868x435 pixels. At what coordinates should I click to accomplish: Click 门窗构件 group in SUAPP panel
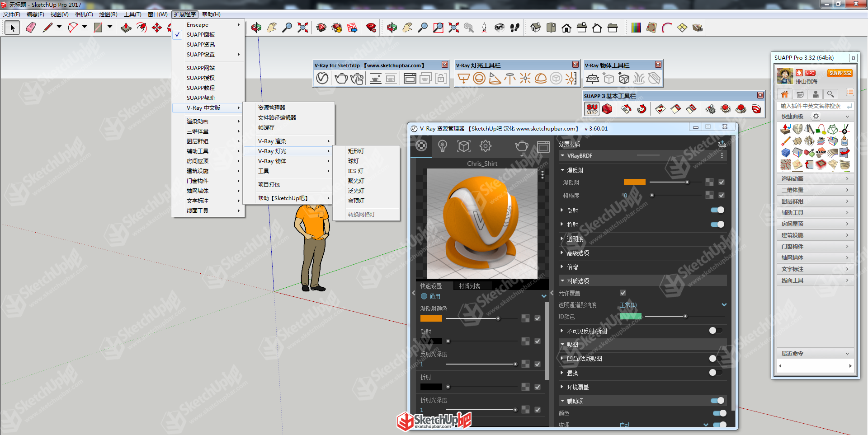(815, 247)
